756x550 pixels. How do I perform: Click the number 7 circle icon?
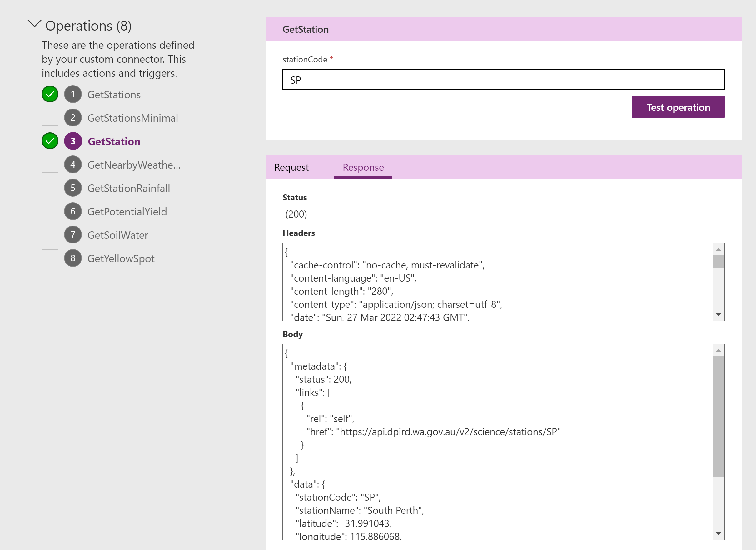tap(73, 235)
